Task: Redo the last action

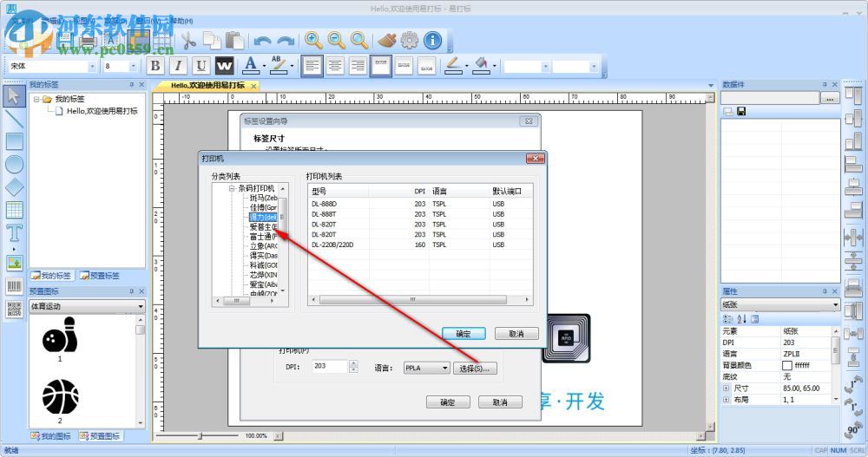Action: tap(286, 41)
